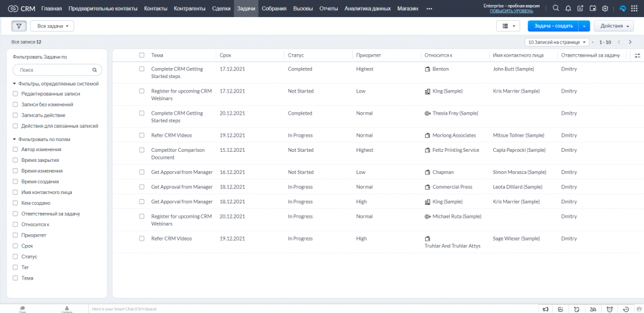Open the calendar icon in top bar

[592, 8]
